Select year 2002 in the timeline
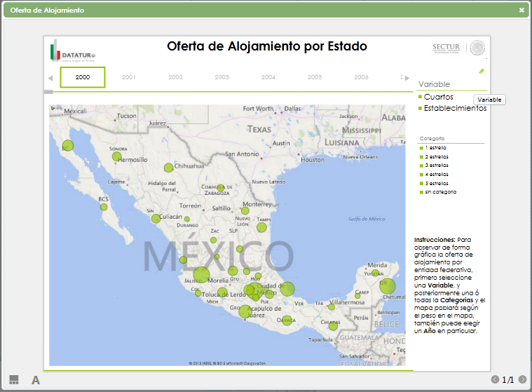 point(175,77)
